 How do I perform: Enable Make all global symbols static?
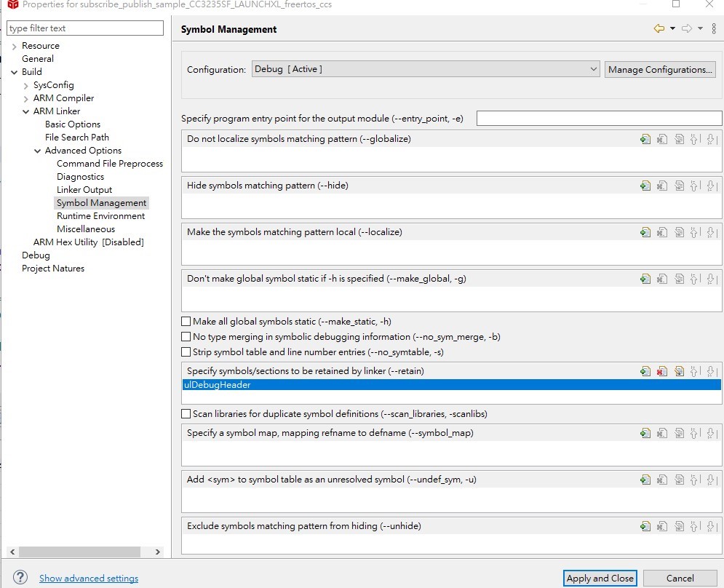tap(186, 322)
